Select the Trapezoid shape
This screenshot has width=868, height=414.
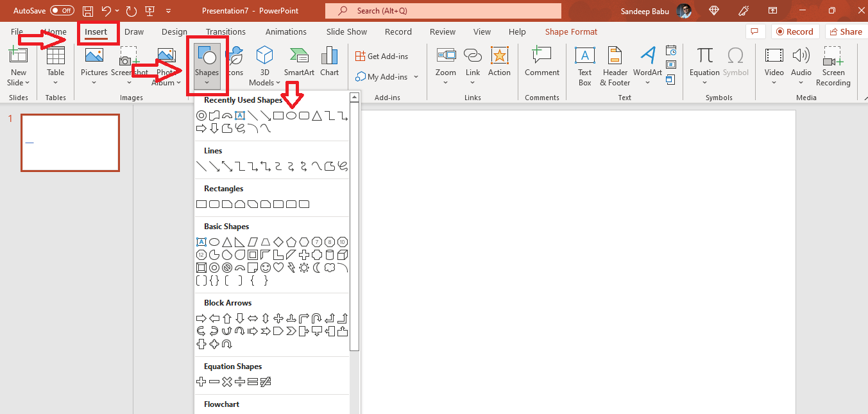(x=266, y=242)
